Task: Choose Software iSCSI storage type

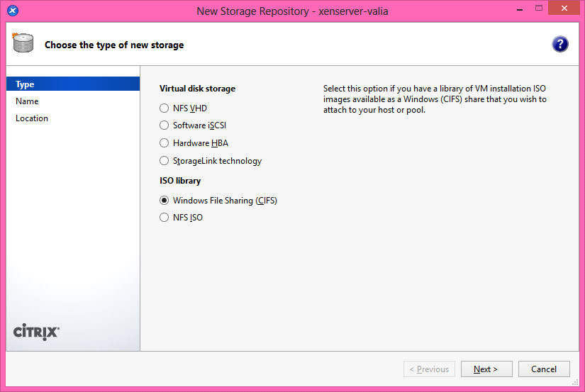Action: click(165, 125)
